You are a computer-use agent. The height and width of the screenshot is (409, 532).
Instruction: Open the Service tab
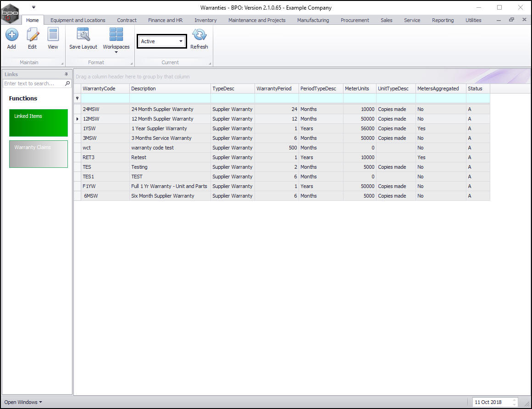click(x=412, y=20)
